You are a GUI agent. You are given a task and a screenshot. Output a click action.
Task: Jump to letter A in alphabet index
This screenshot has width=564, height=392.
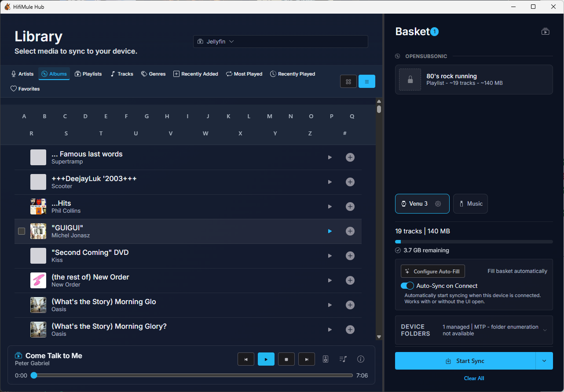click(24, 116)
